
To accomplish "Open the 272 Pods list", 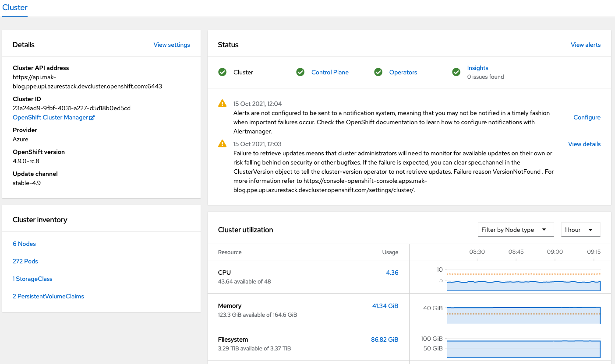I will [x=25, y=261].
